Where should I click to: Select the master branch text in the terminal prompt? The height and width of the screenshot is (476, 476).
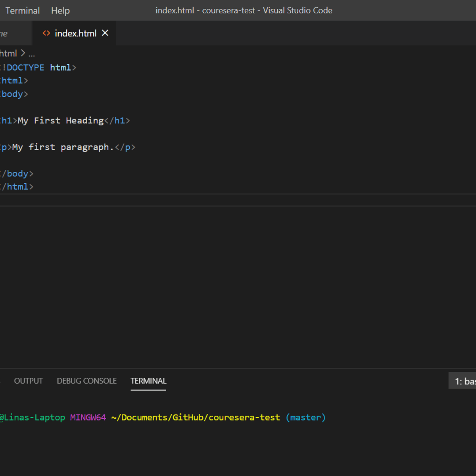click(305, 417)
